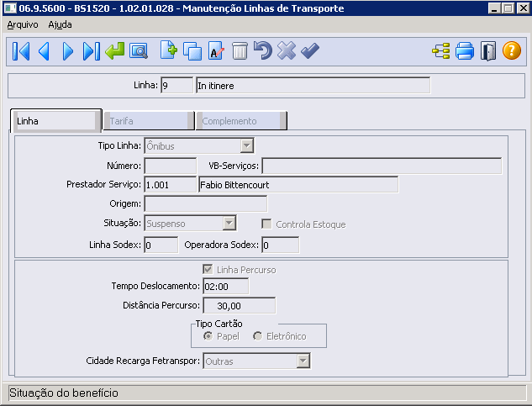Click the Linha Sodex field

pos(161,245)
